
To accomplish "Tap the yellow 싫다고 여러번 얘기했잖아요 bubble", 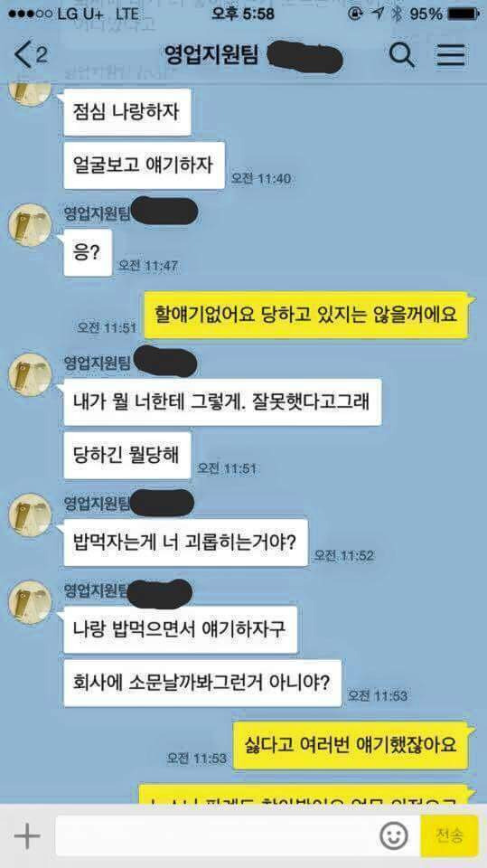I will click(x=351, y=744).
